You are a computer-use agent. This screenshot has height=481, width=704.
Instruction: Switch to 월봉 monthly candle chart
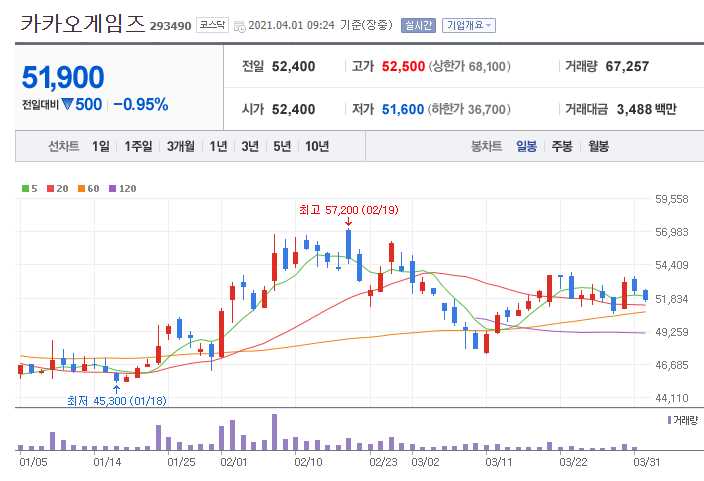tap(598, 146)
